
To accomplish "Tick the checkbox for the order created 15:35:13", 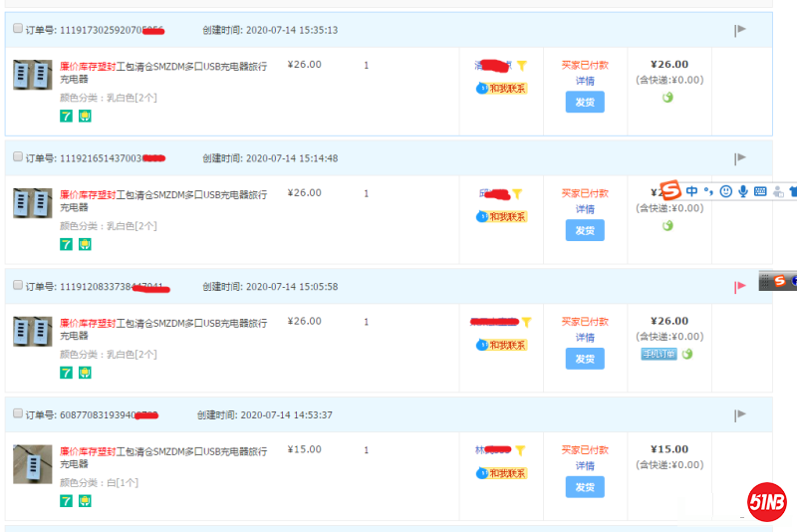I will [x=18, y=29].
